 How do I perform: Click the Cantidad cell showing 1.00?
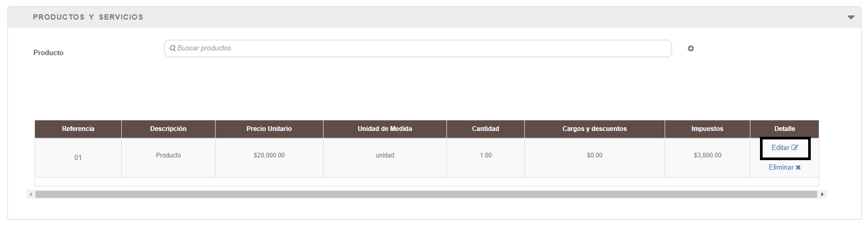(x=486, y=155)
